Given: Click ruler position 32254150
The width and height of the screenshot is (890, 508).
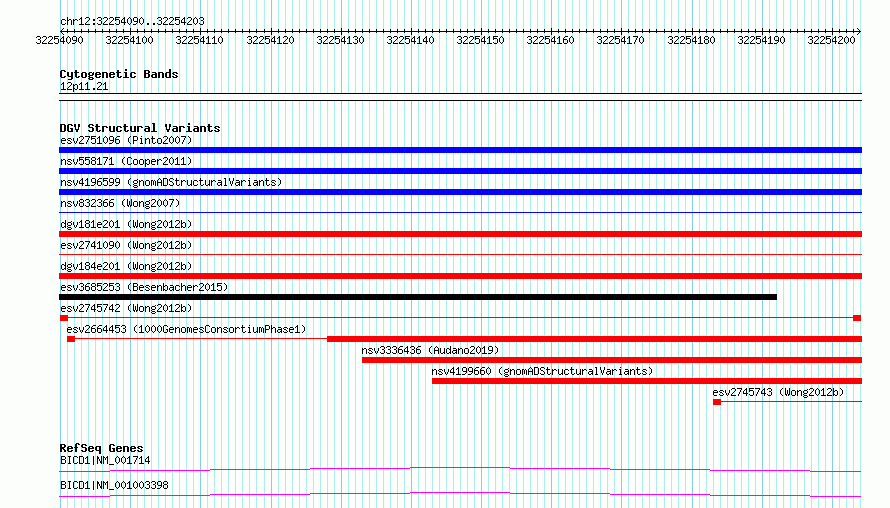Looking at the screenshot, I should 480,40.
